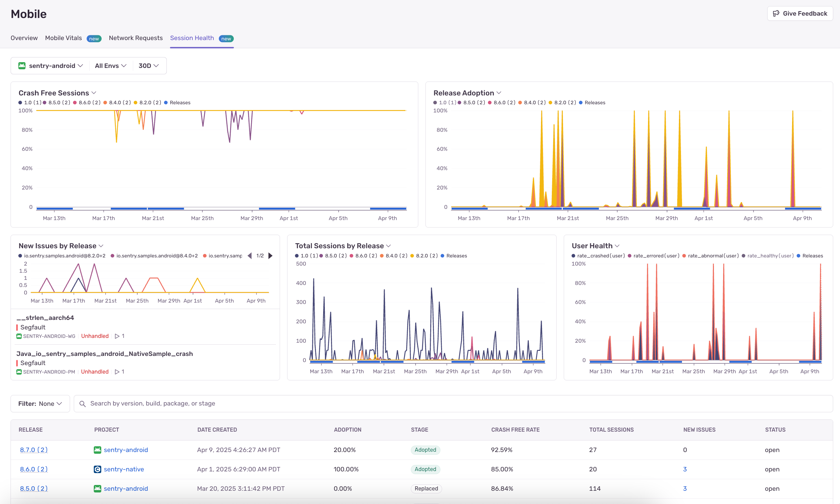This screenshot has width=840, height=504.
Task: Click the Android icon beside SENTRY-ANDROID-WG
Action: pos(19,336)
